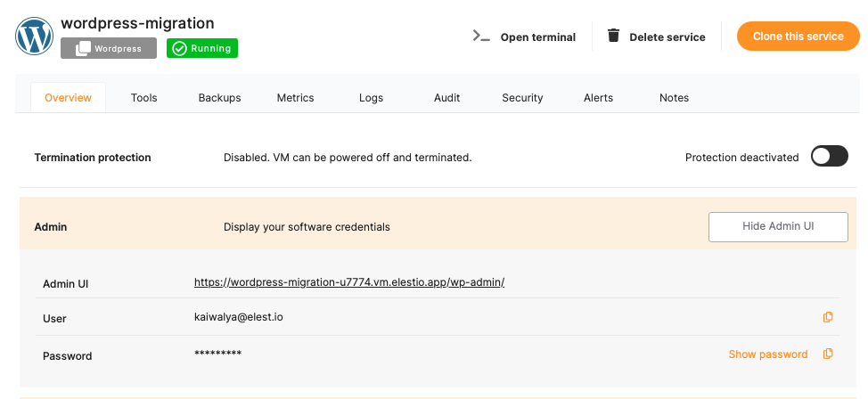Click the trash can delete icon
This screenshot has height=399, width=868.
(613, 37)
